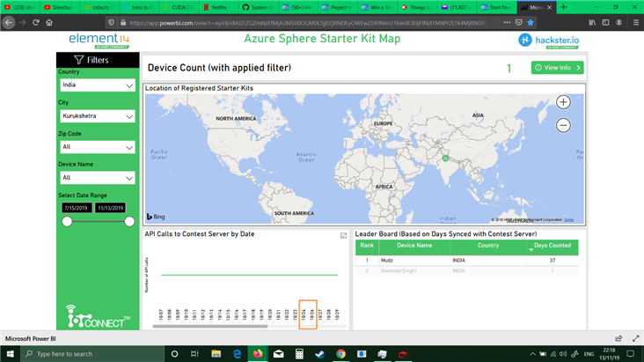This screenshot has width=644, height=362.
Task: Reload the page in the browser
Action: point(36,22)
